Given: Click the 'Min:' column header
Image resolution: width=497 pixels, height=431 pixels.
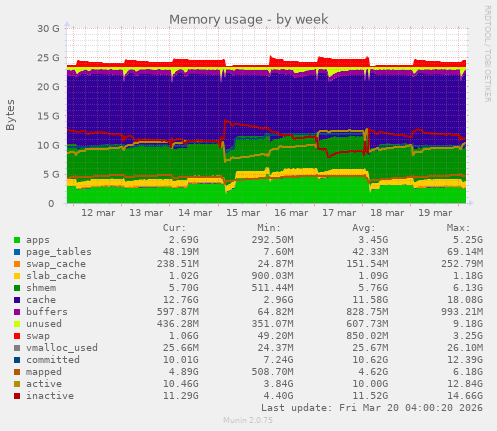Looking at the screenshot, I should tap(269, 228).
